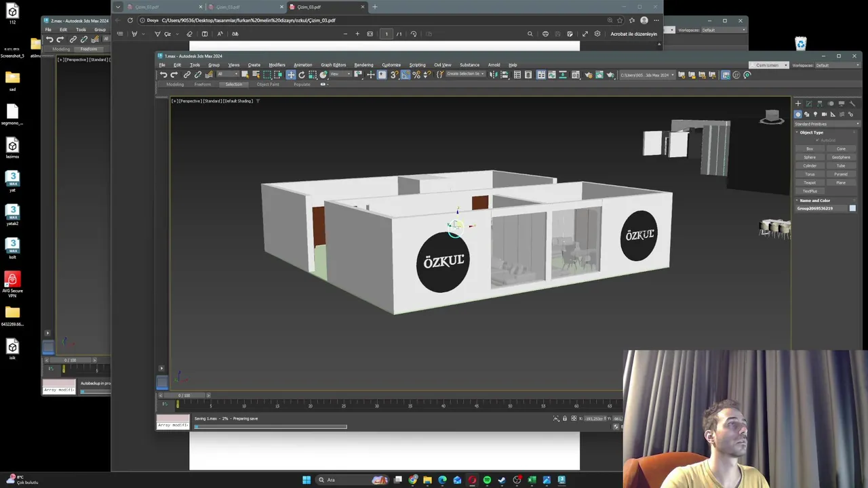Viewport: 868px width, 488px height.
Task: Open the Select by Name dialog
Action: (x=256, y=75)
